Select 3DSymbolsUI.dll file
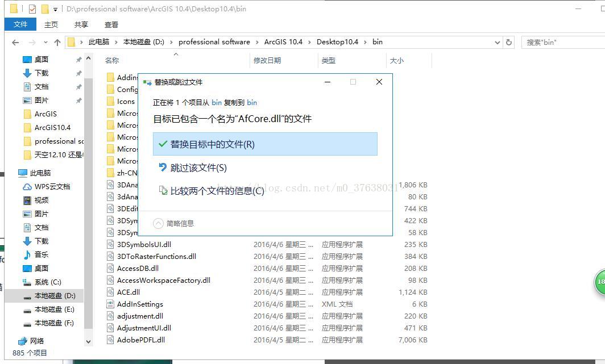 tap(144, 244)
